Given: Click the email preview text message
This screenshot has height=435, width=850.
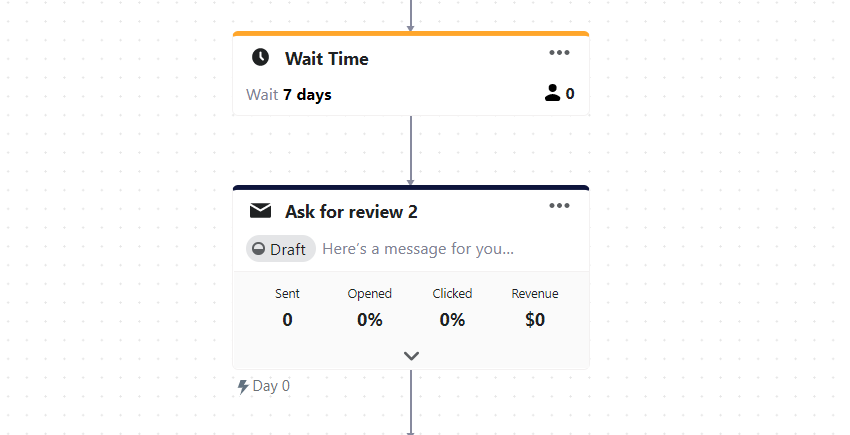Looking at the screenshot, I should (418, 249).
